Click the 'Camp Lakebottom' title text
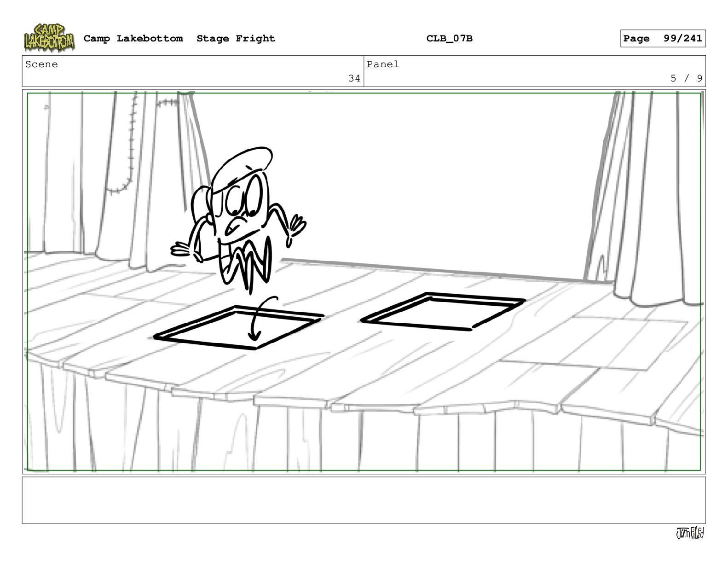 (133, 39)
